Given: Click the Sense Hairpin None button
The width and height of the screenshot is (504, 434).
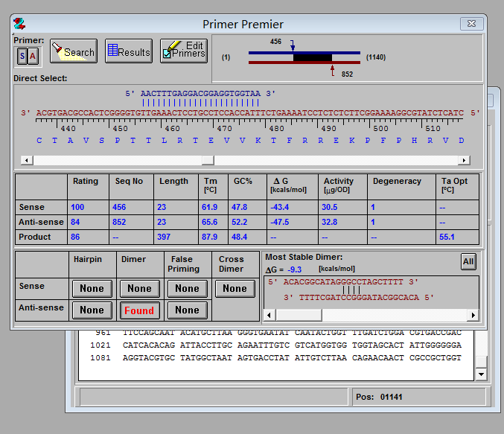Looking at the screenshot, I should [92, 289].
